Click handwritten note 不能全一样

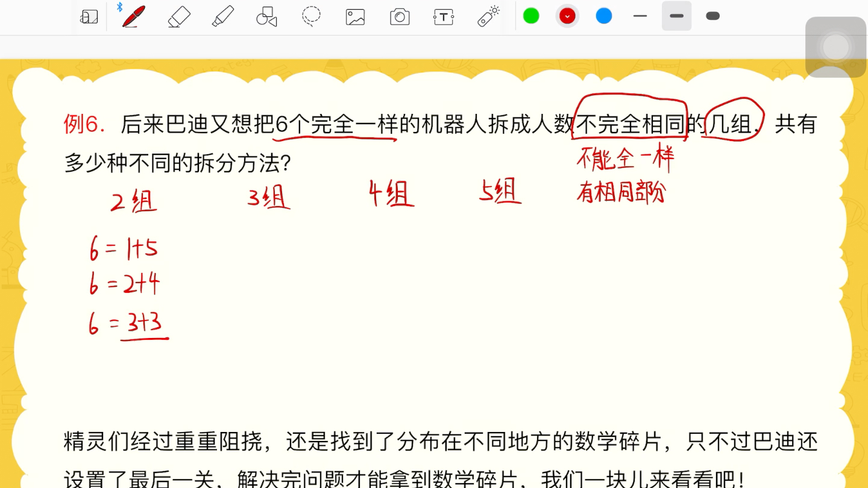tap(626, 158)
